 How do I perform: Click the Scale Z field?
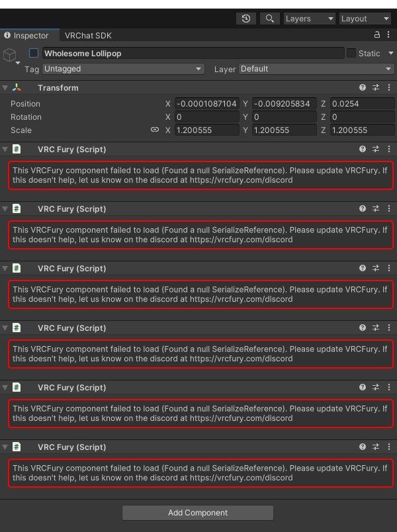click(x=362, y=130)
